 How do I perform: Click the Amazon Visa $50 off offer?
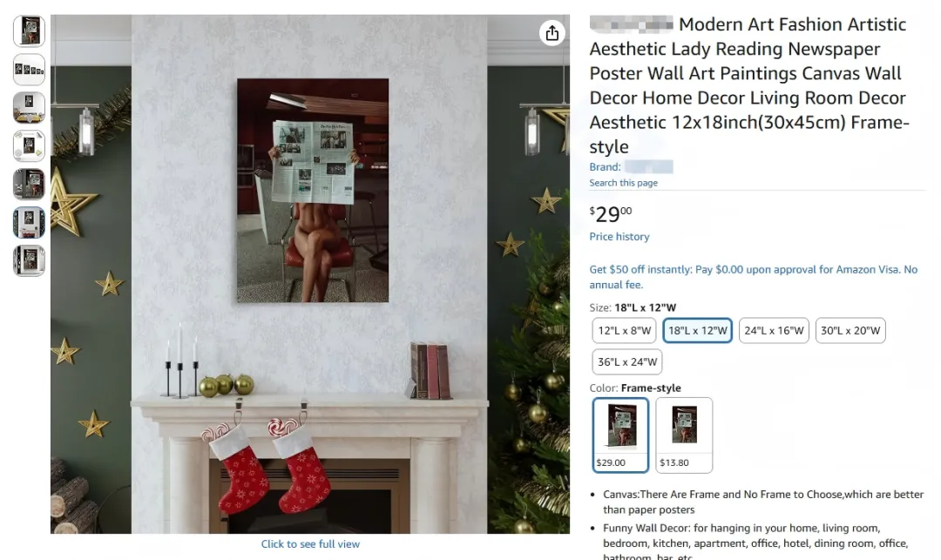point(753,277)
